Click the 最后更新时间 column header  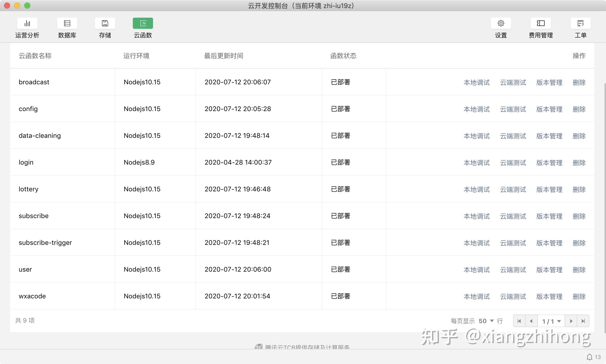pyautogui.click(x=224, y=56)
